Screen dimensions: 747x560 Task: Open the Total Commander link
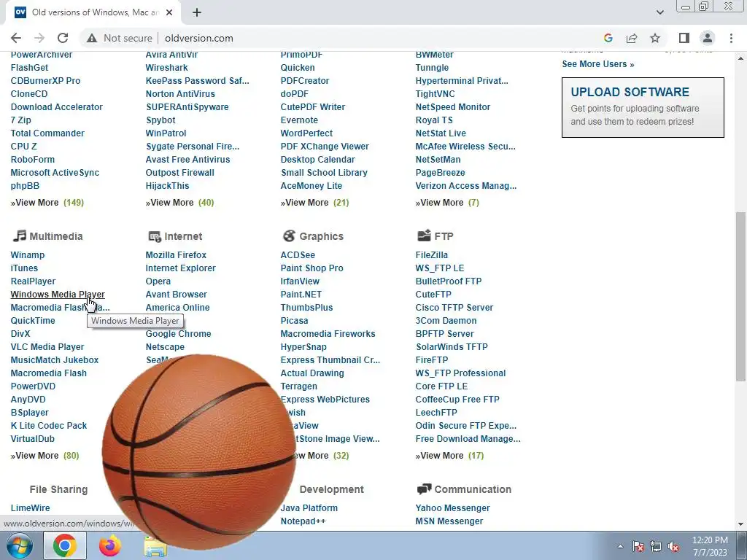pyautogui.click(x=47, y=133)
